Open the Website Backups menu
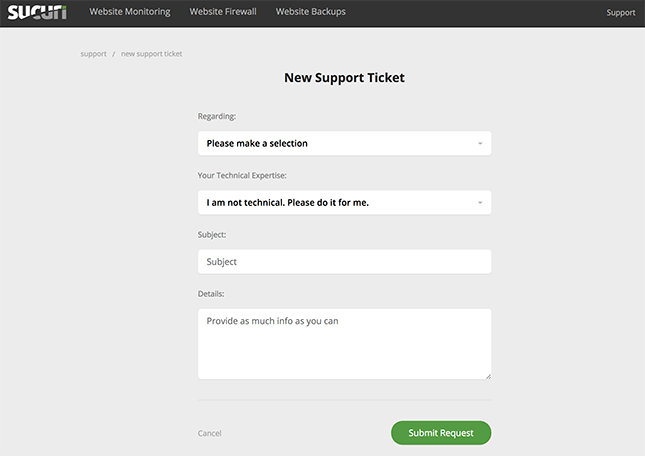The height and width of the screenshot is (456, 645). (x=311, y=12)
